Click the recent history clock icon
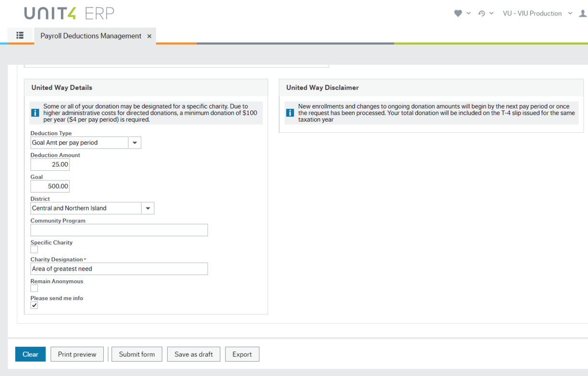The width and height of the screenshot is (588, 376). tap(481, 13)
